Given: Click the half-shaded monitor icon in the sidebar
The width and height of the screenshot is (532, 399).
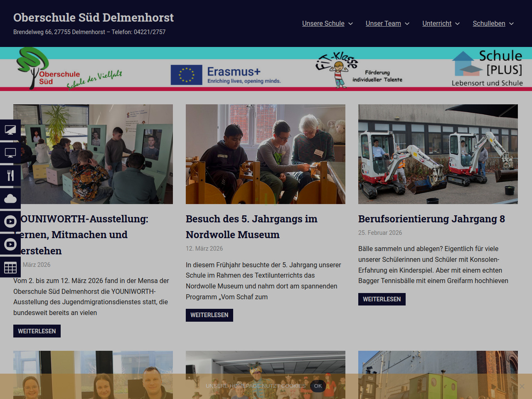Looking at the screenshot, I should 10,130.
